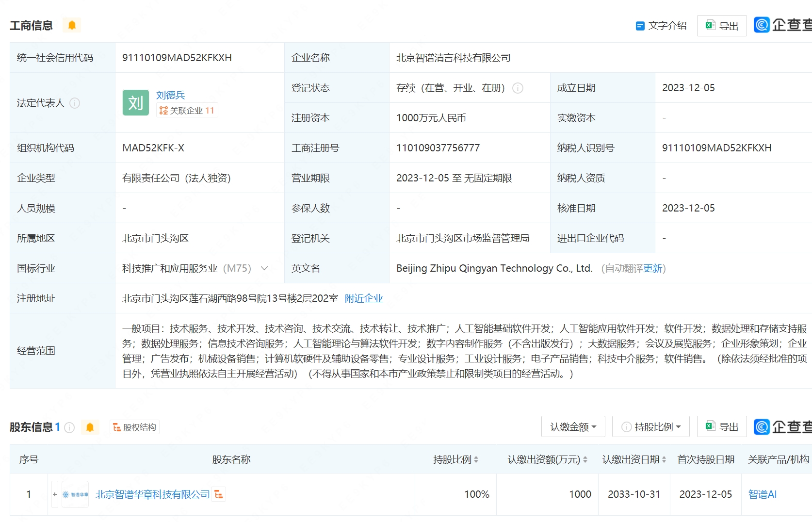Click info icon beside 股东信息 1
This screenshot has width=812, height=522.
[x=69, y=427]
